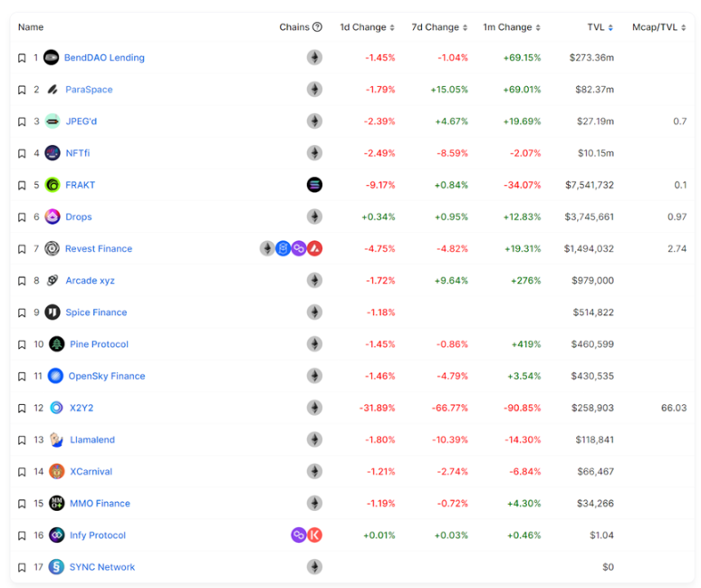Screen dimensions: 701x588
Task: Click the XCarnival logo icon
Action: click(x=57, y=471)
